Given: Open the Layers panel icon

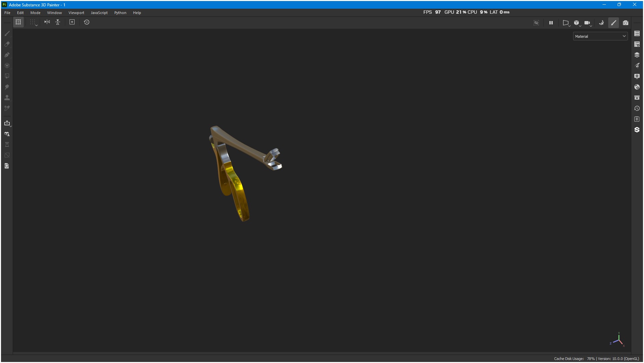Looking at the screenshot, I should point(637,55).
